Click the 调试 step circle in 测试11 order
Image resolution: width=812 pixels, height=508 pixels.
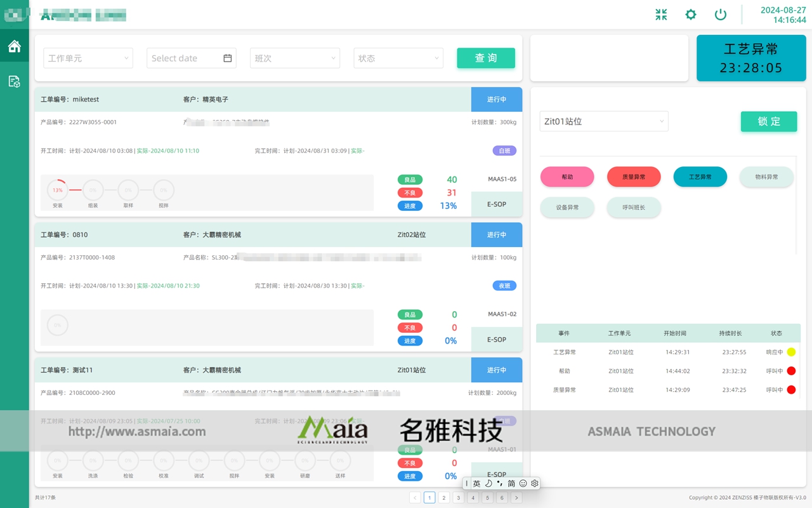(199, 460)
